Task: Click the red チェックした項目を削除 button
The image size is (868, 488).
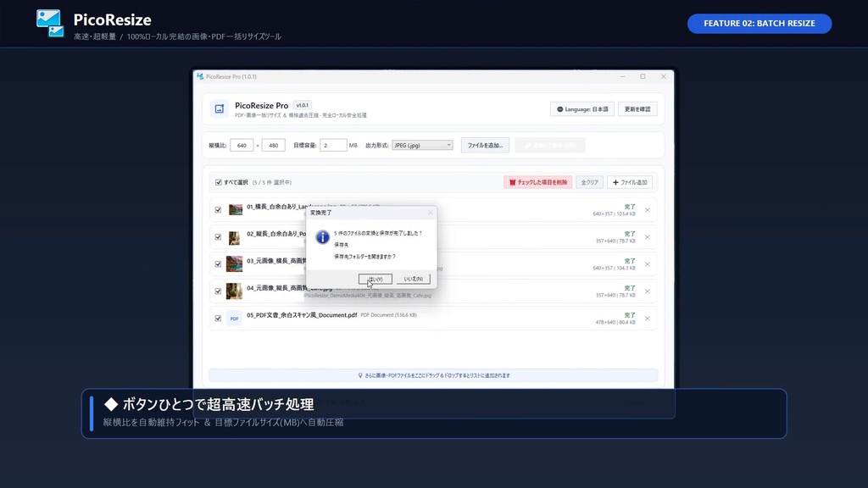Action: pyautogui.click(x=537, y=182)
